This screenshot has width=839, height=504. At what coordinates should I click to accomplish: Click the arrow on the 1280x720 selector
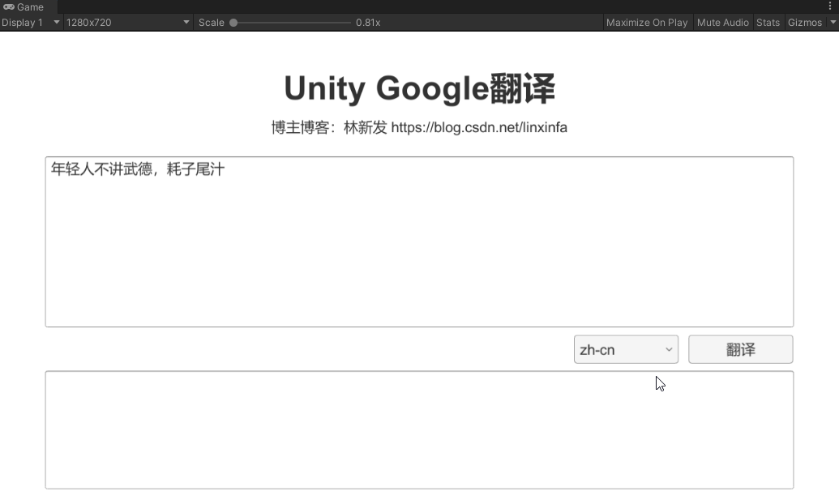(186, 23)
